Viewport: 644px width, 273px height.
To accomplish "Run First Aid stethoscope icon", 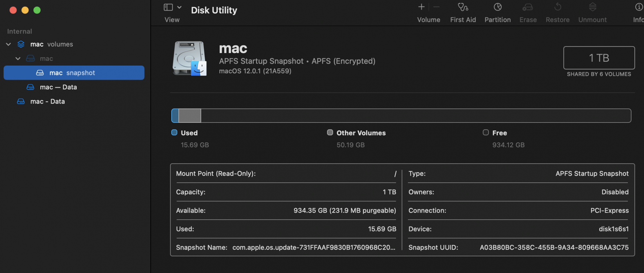I will pos(463,7).
